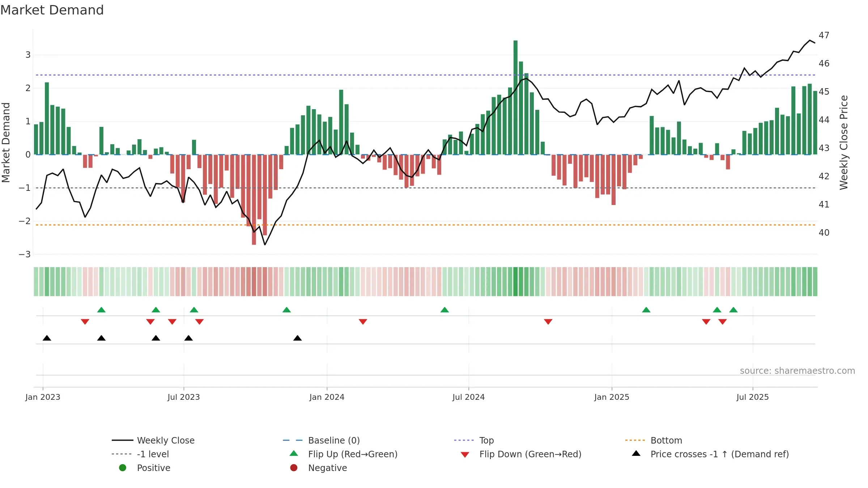Click the "Jan 2024" x-axis label
Image resolution: width=868 pixels, height=488 pixels.
click(327, 397)
